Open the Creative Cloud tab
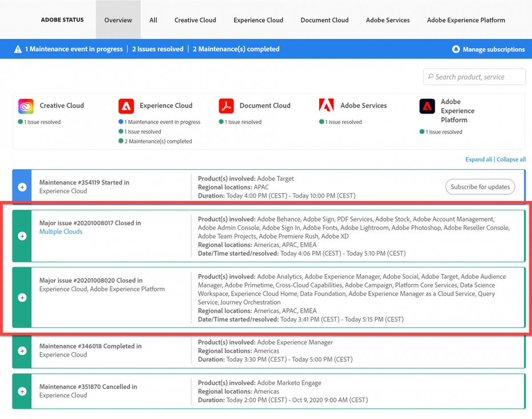 (195, 20)
